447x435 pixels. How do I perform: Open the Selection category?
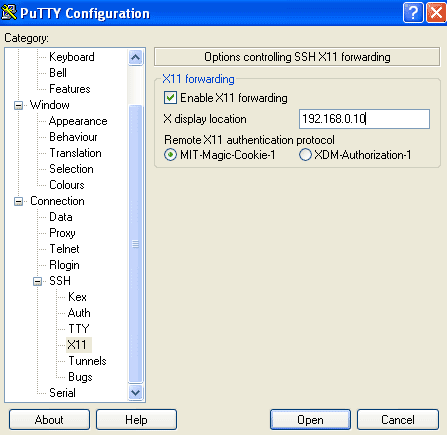(x=71, y=169)
